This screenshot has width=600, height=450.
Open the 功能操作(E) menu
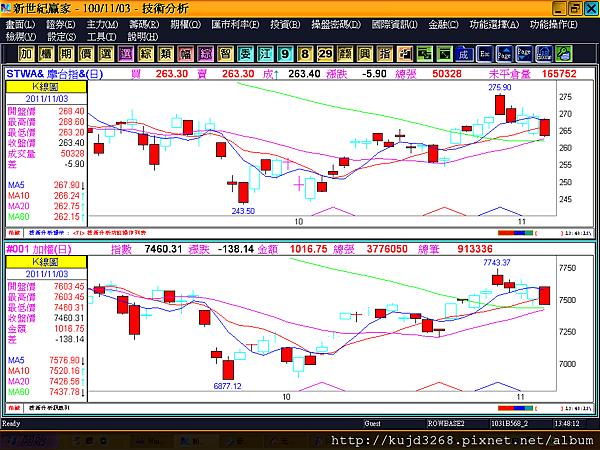pyautogui.click(x=554, y=24)
